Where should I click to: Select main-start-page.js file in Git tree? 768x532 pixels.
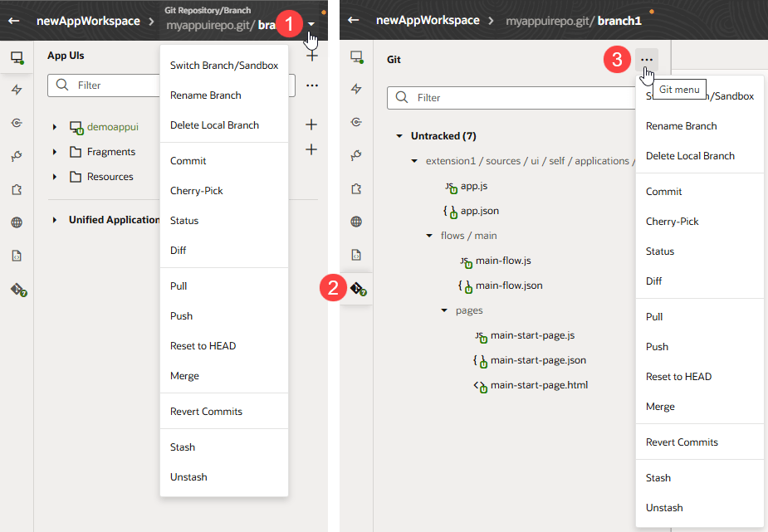click(x=532, y=335)
